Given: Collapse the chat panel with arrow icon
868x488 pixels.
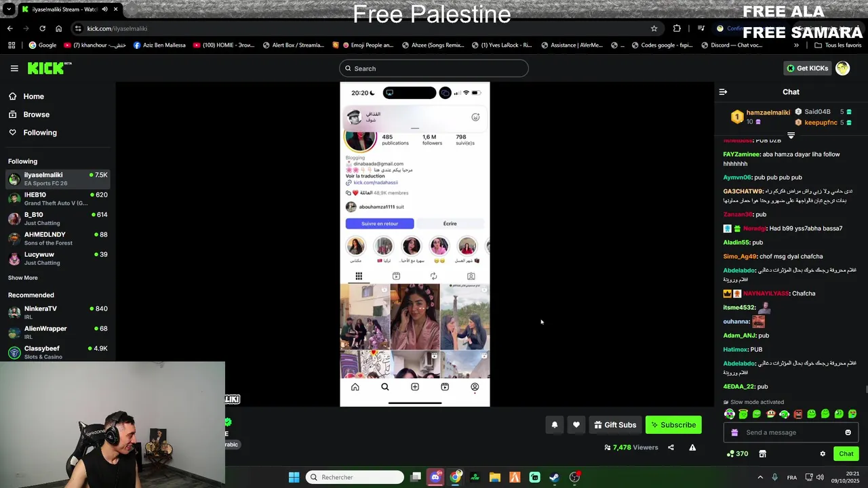Looking at the screenshot, I should point(723,91).
